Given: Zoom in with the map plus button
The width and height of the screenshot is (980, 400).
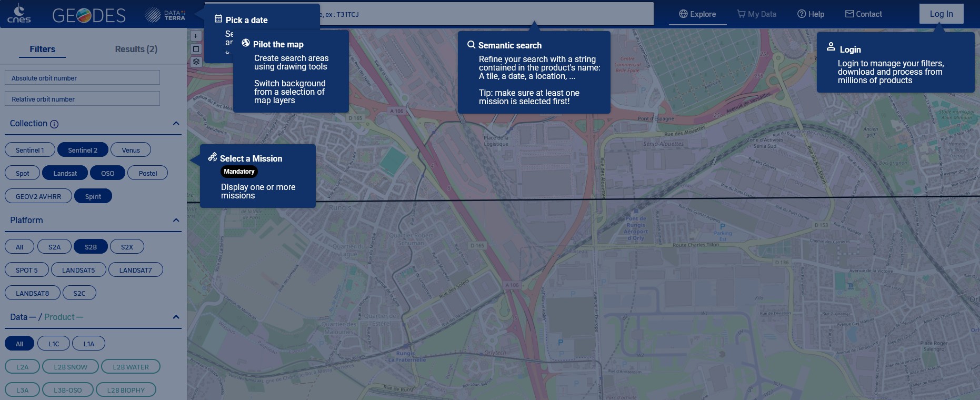Looking at the screenshot, I should coord(195,36).
